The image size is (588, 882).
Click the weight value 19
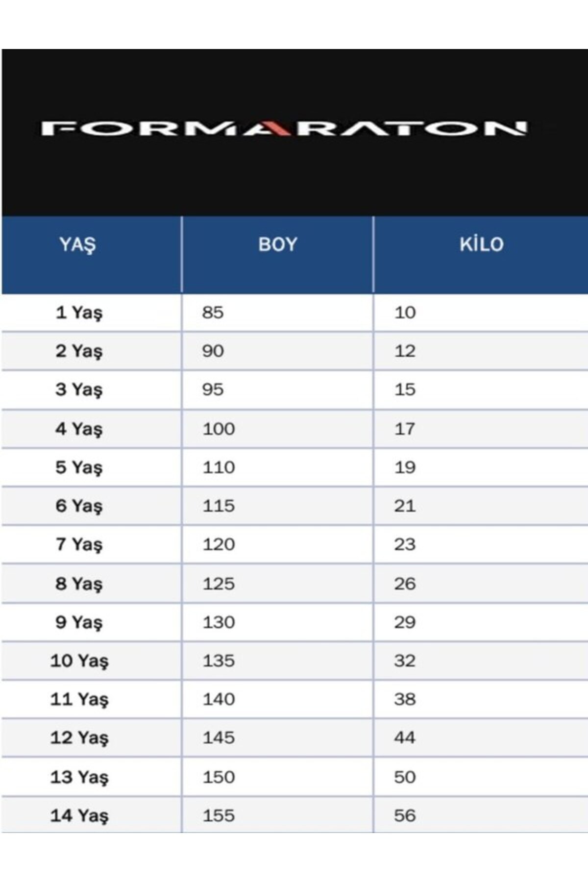click(x=405, y=467)
